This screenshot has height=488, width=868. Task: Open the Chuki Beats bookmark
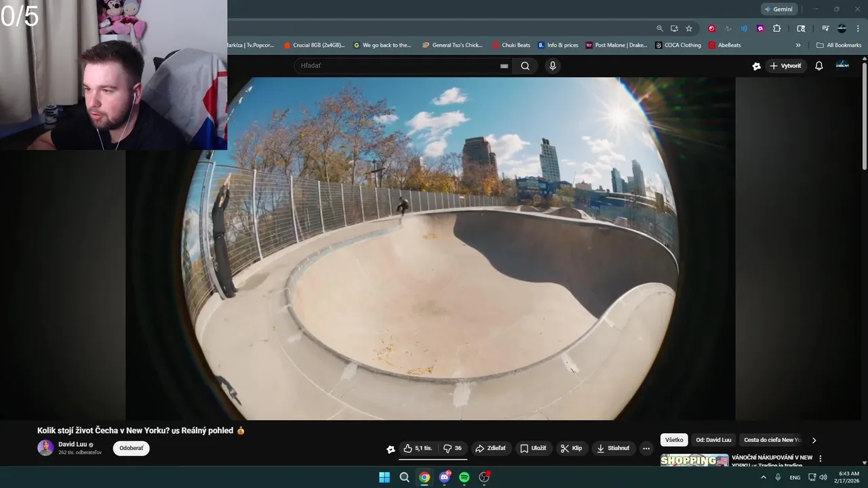pyautogui.click(x=511, y=45)
